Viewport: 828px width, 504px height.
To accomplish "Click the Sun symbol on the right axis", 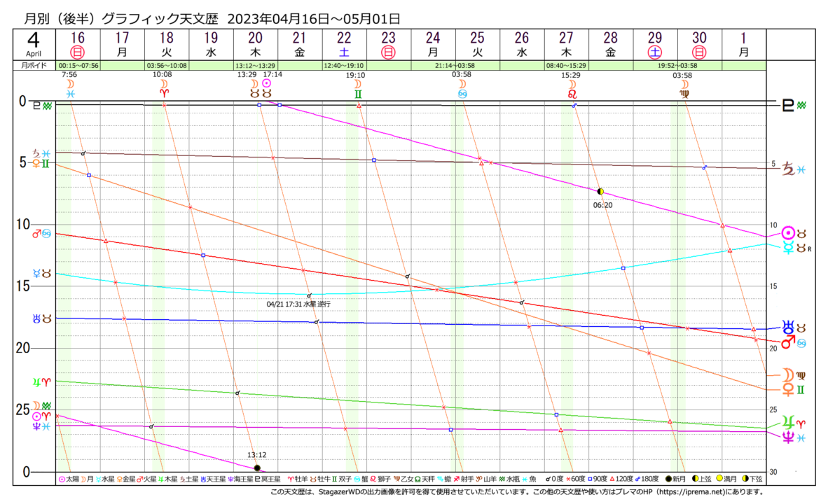I will point(789,232).
